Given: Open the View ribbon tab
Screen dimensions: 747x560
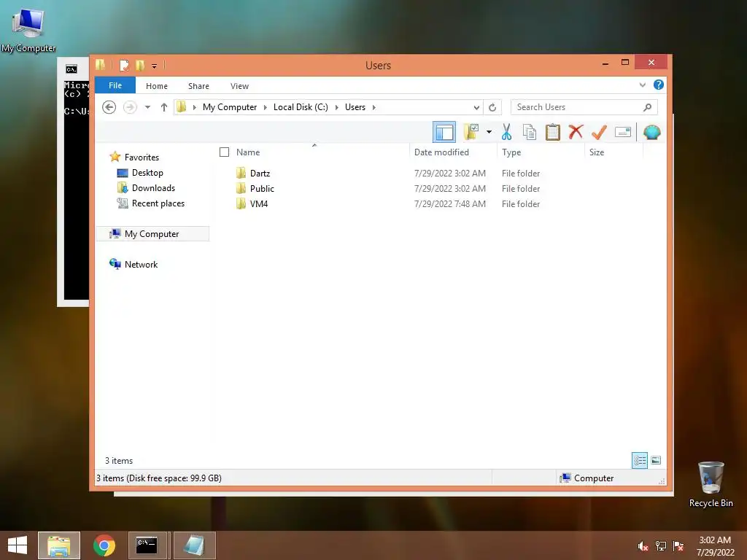Looking at the screenshot, I should [x=239, y=86].
